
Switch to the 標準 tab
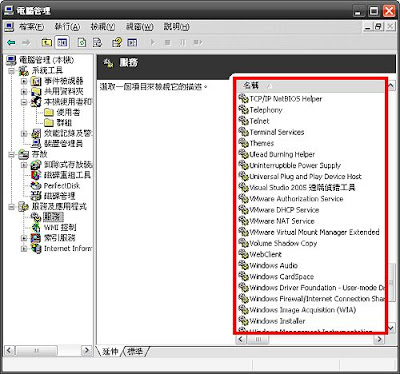135,351
